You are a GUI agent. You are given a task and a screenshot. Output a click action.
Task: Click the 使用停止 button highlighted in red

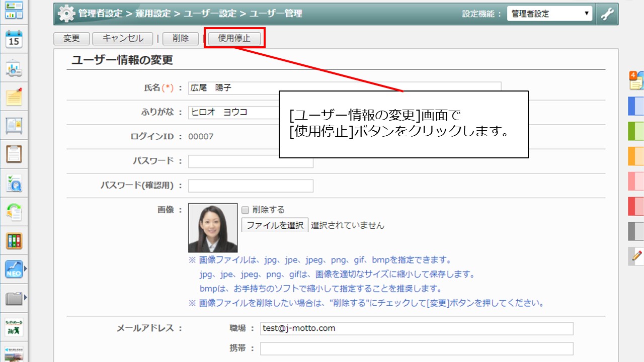click(x=234, y=38)
